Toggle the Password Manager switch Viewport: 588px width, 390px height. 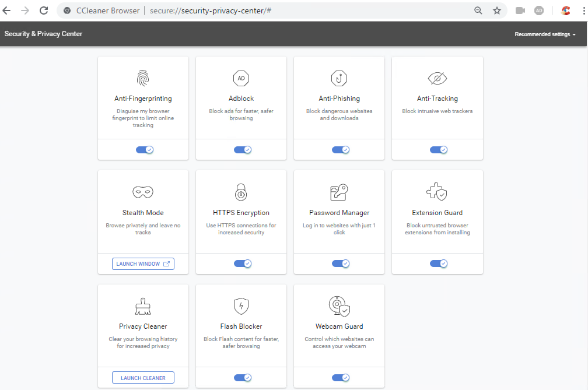coord(341,263)
